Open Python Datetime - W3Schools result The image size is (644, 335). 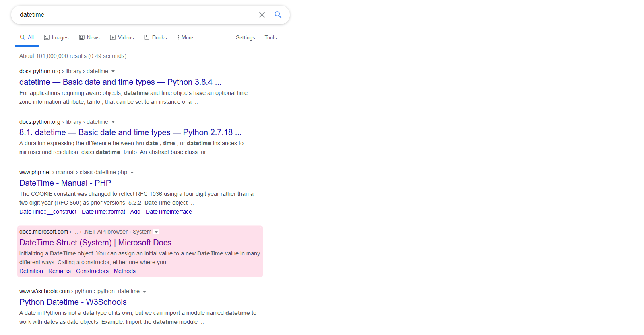click(x=73, y=302)
